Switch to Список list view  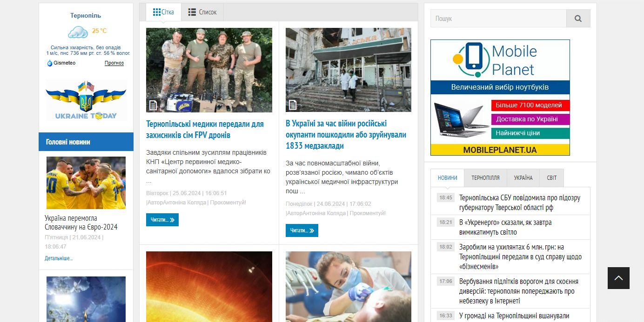(x=202, y=12)
